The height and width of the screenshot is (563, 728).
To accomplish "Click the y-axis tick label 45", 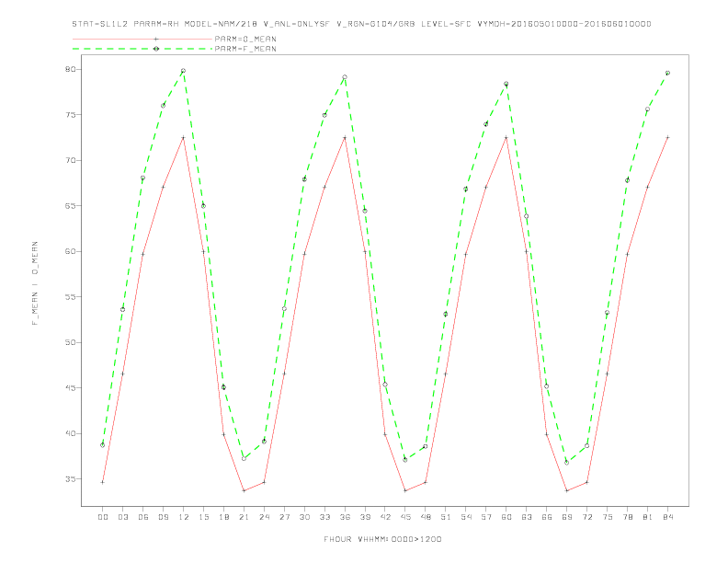I will click(x=70, y=388).
